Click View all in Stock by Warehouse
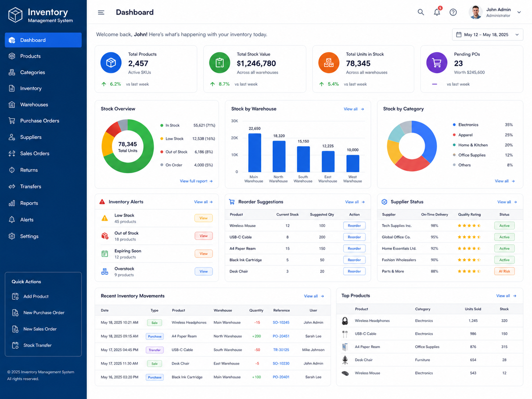The image size is (532, 399). (x=354, y=109)
